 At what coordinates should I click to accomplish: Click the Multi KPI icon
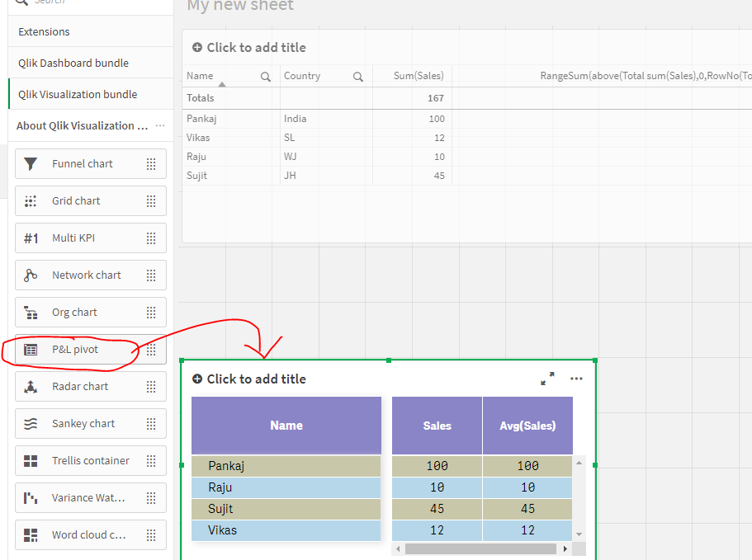pyautogui.click(x=31, y=238)
